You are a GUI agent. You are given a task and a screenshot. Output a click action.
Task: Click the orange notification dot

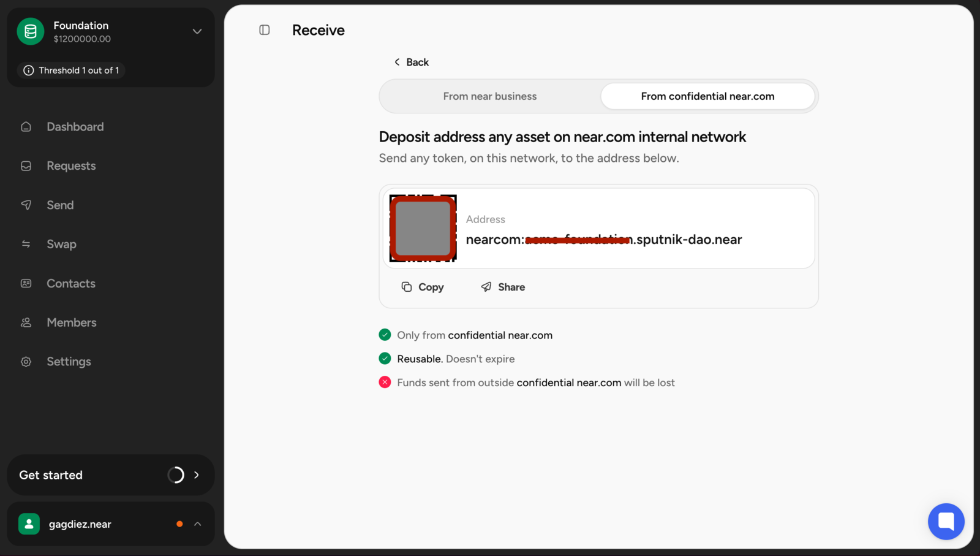click(179, 524)
